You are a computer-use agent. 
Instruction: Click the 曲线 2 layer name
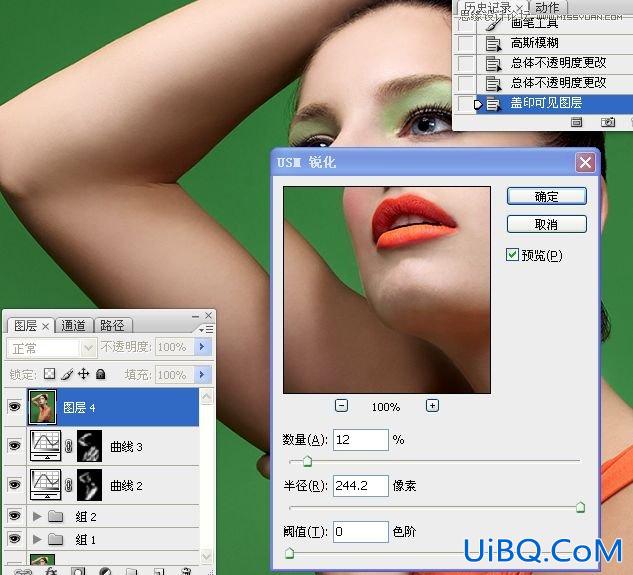[x=126, y=485]
